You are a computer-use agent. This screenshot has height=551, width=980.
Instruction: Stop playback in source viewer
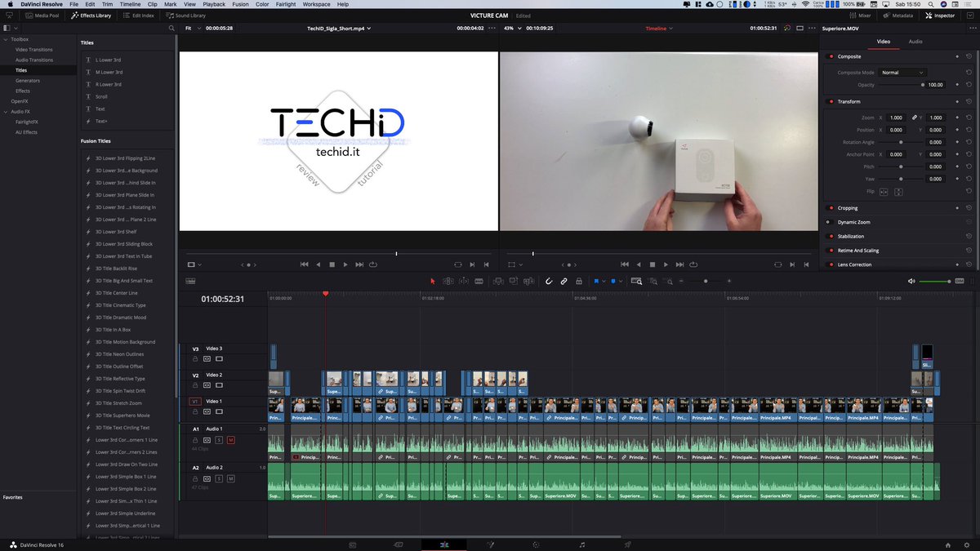pos(332,264)
